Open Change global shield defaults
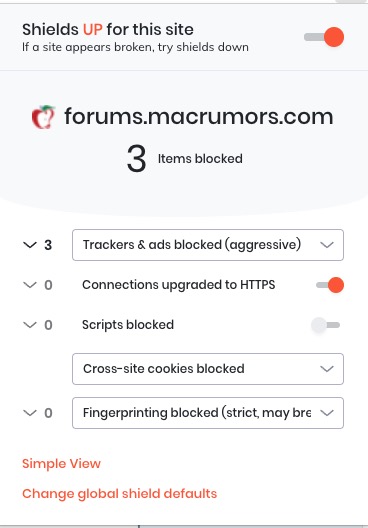The width and height of the screenshot is (368, 528). (x=120, y=494)
